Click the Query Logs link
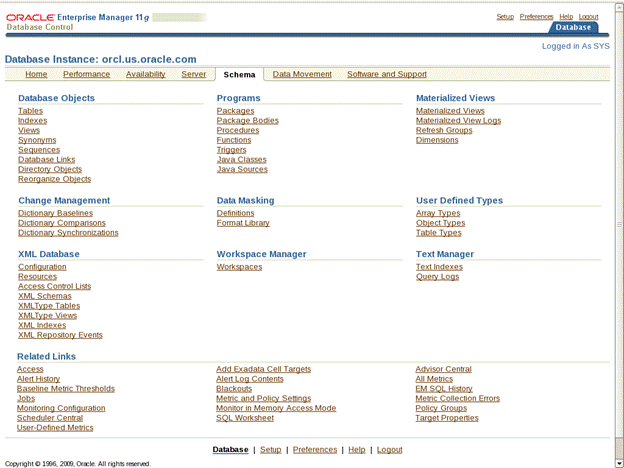 [437, 277]
